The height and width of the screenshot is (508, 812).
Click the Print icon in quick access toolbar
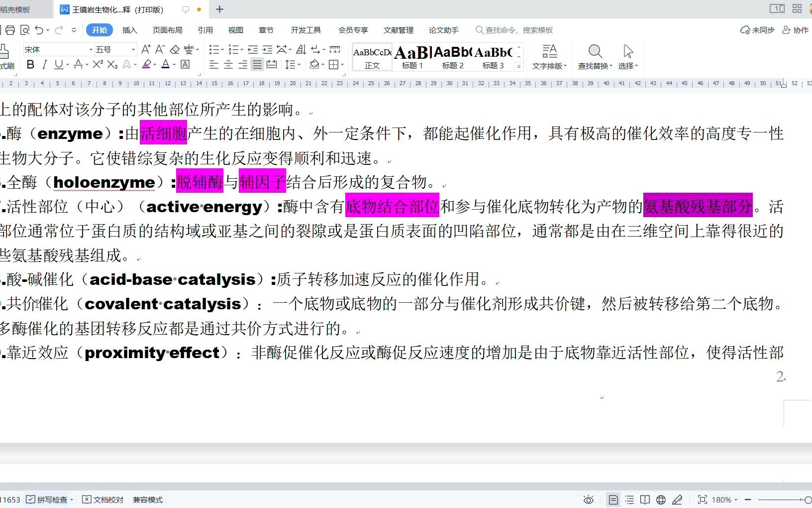point(10,30)
